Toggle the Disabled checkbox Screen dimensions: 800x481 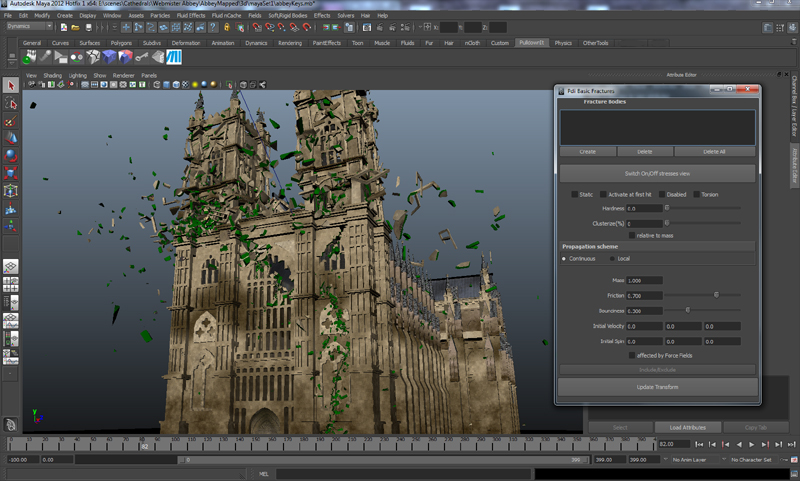662,194
